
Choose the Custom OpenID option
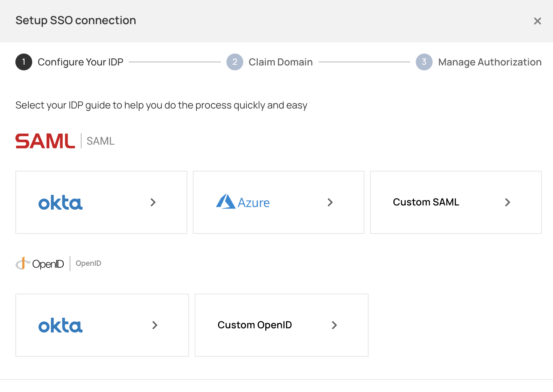[x=254, y=325]
